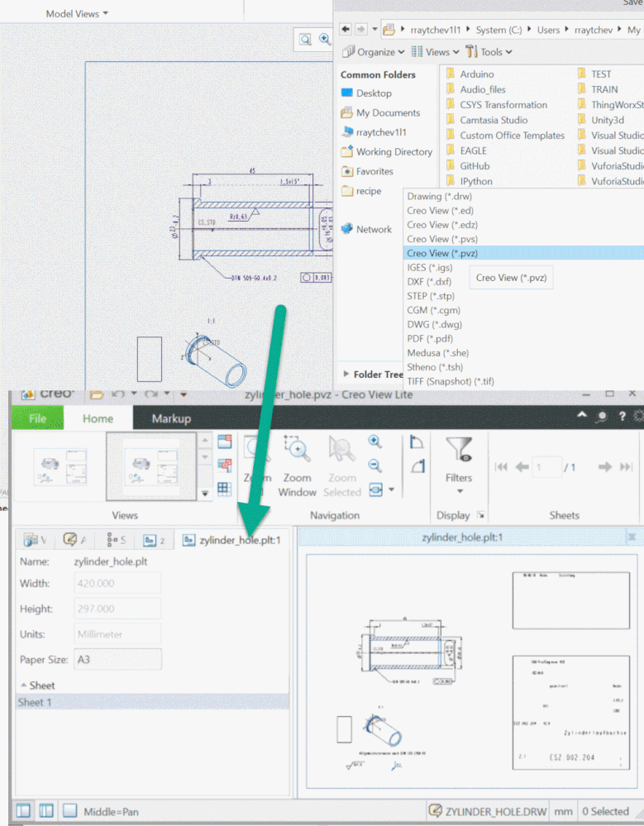Open the Views dropdown in save dialog
Viewport: 644px width, 826px height.
point(436,51)
